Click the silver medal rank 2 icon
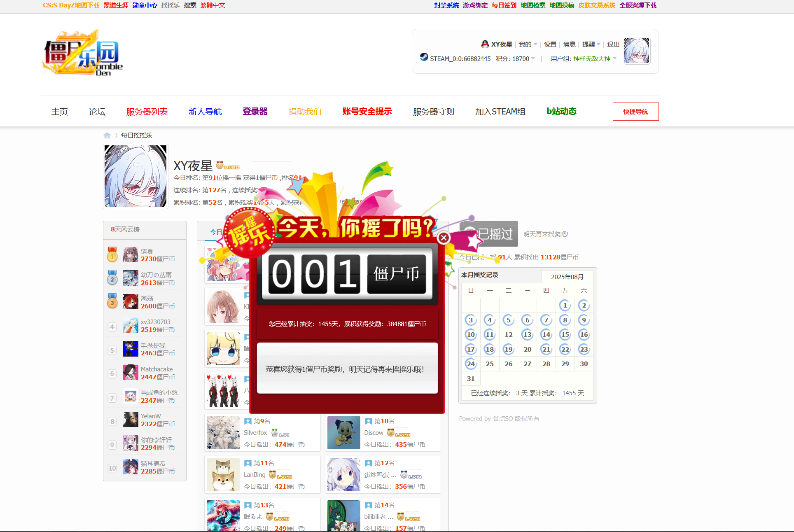The image size is (794, 532). tap(112, 278)
